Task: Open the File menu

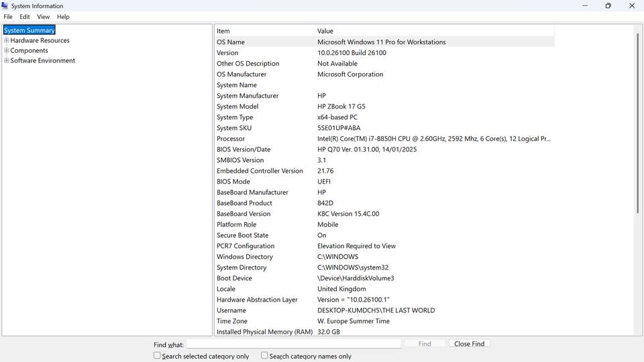Action: click(8, 17)
